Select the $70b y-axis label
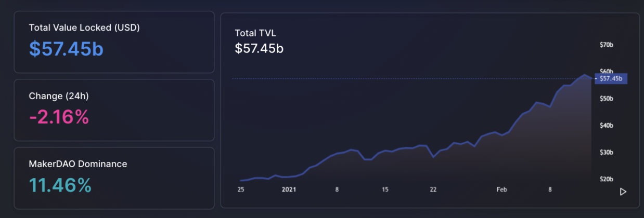644x218 pixels. 607,45
